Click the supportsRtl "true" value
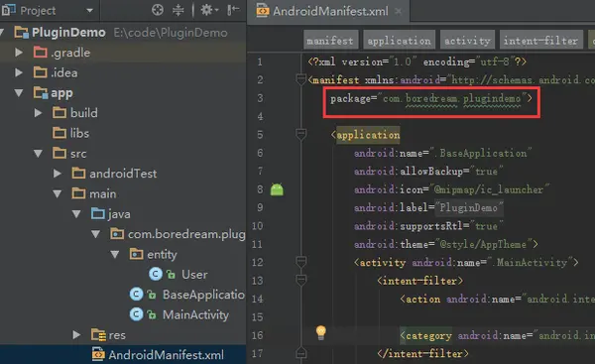 tap(486, 226)
